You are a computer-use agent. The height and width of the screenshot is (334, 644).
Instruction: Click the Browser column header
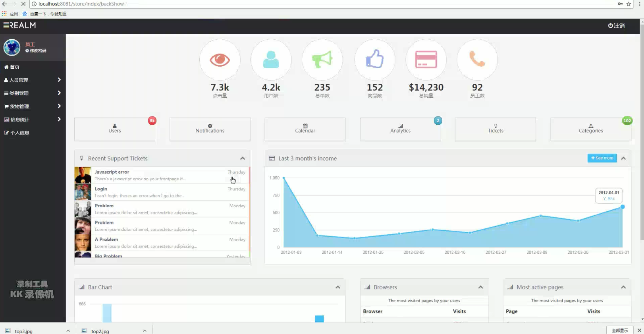[x=373, y=311]
